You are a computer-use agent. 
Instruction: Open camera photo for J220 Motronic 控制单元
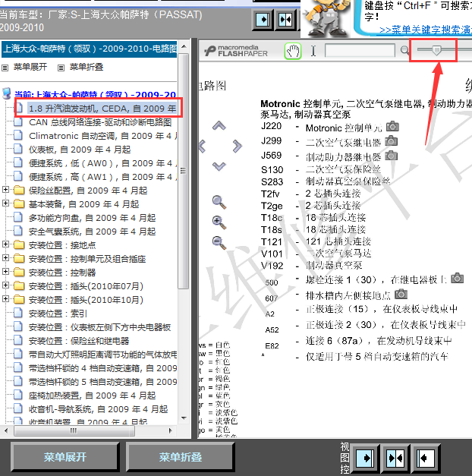pyautogui.click(x=392, y=126)
